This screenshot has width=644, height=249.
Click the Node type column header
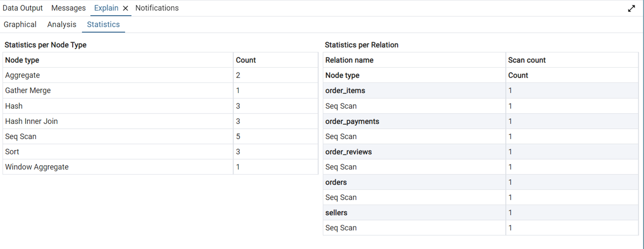(x=22, y=60)
